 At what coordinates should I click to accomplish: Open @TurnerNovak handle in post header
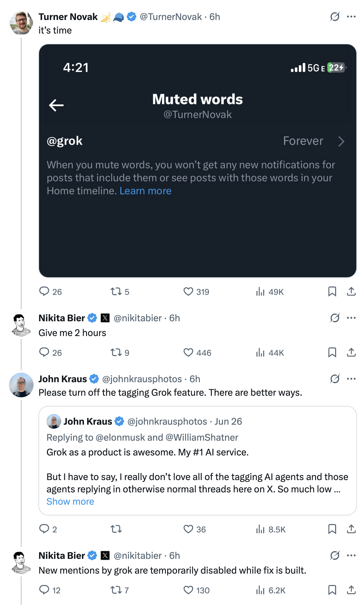171,17
